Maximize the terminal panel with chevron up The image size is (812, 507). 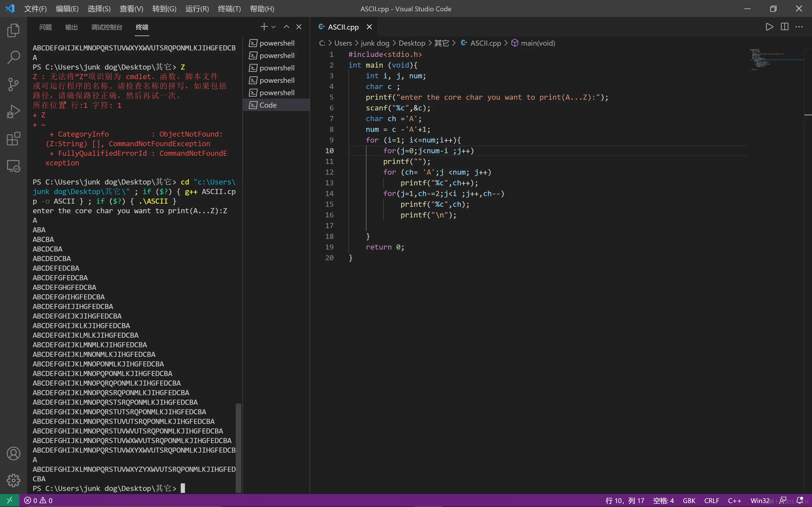coord(286,27)
